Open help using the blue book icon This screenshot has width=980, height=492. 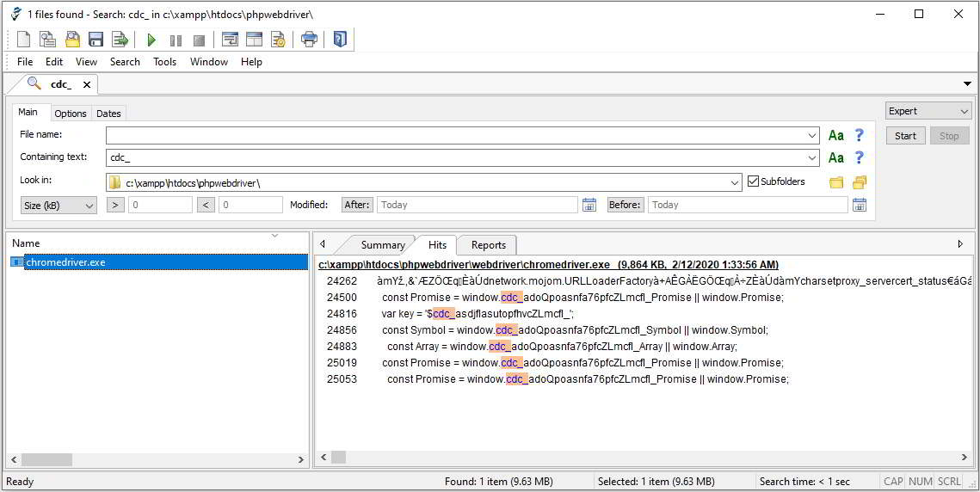(x=339, y=40)
